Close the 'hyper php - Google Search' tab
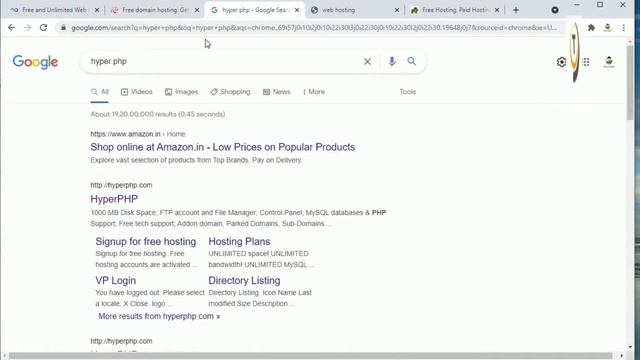Image resolution: width=640 pixels, height=360 pixels. click(x=297, y=10)
